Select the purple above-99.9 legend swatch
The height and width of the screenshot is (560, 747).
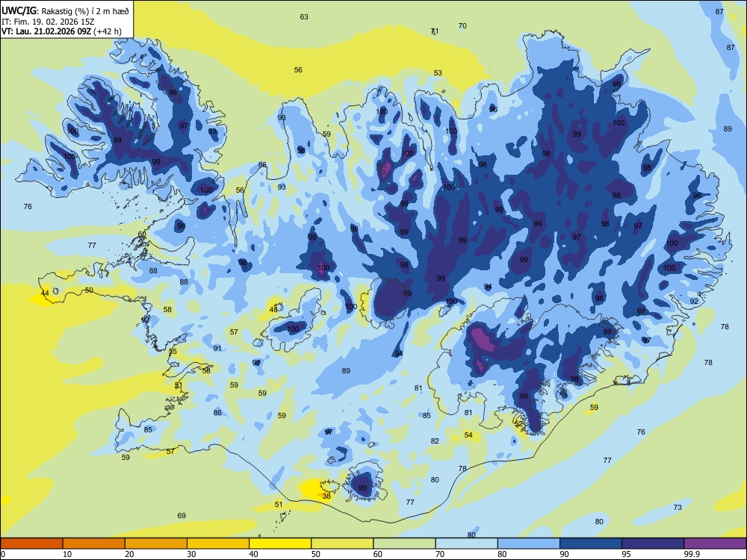(x=715, y=544)
